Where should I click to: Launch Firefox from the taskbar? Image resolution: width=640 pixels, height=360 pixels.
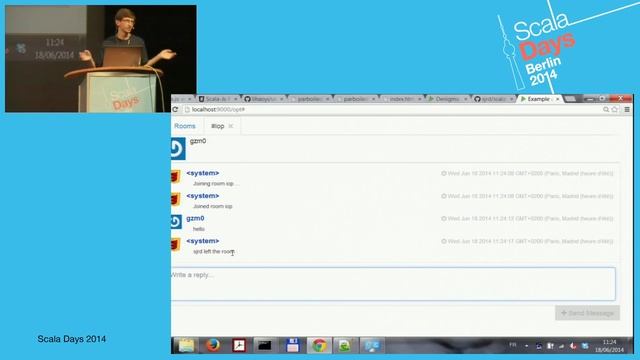tap(213, 345)
